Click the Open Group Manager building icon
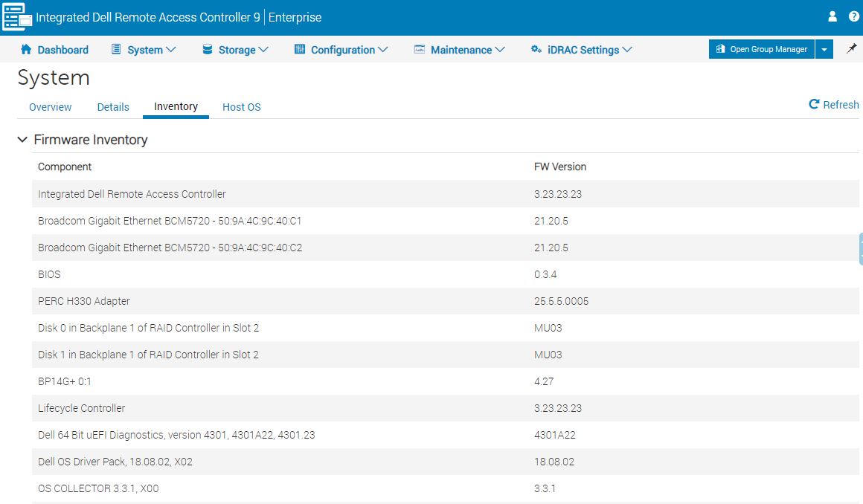863x504 pixels. 720,49
